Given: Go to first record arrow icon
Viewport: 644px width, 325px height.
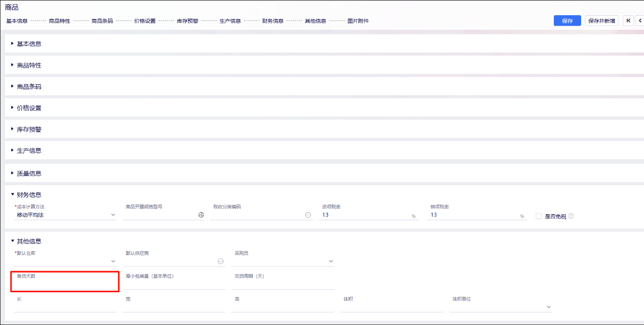Looking at the screenshot, I should (x=628, y=21).
